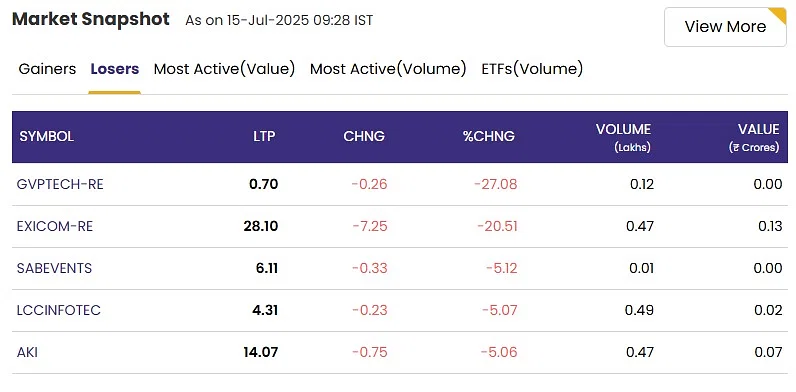Open the Most Active(Volume) tab
796x392 pixels.
tap(388, 69)
